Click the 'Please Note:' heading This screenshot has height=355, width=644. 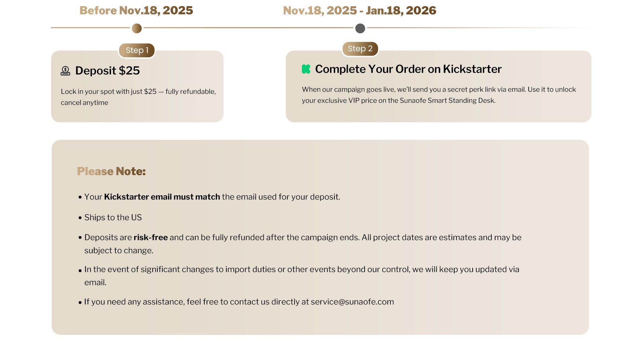(x=111, y=171)
